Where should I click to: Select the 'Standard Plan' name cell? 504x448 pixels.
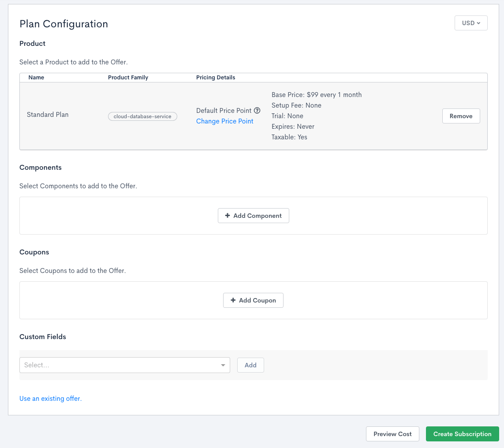point(48,115)
